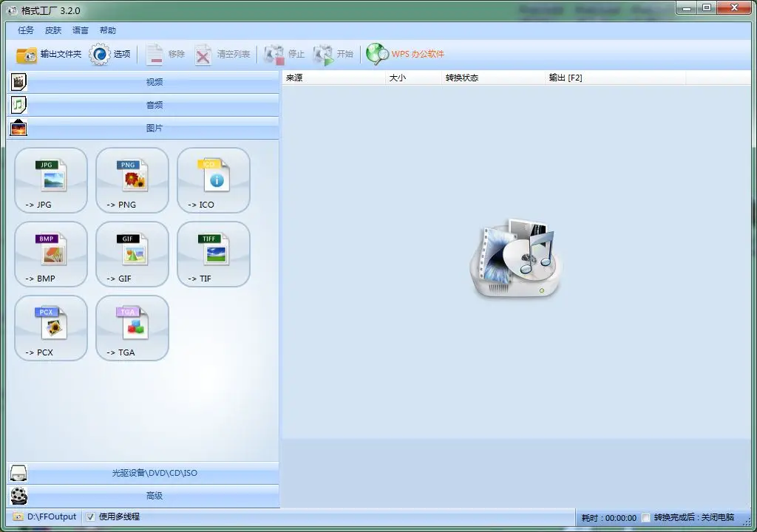
Task: Select the TGA conversion icon
Action: (x=132, y=328)
